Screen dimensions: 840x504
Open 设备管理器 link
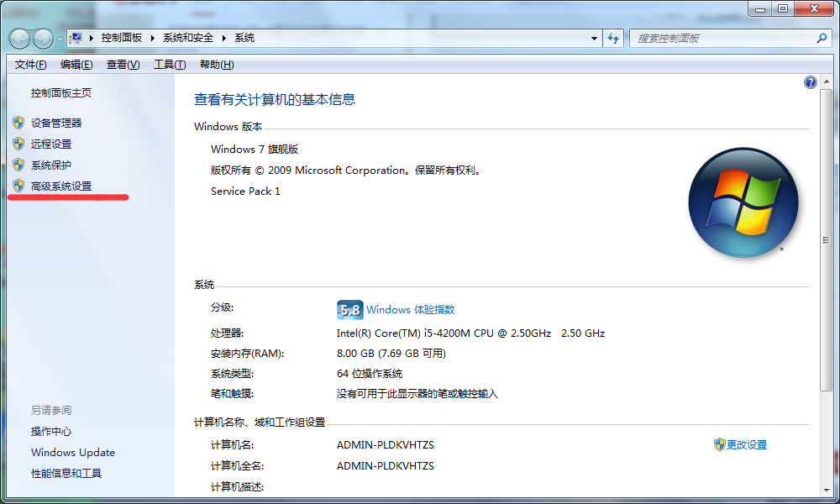coord(56,123)
